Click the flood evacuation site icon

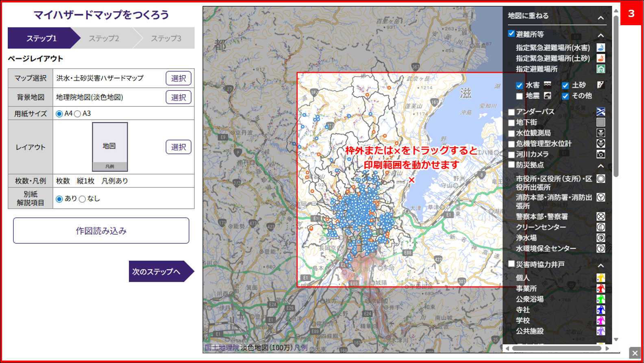click(x=600, y=48)
